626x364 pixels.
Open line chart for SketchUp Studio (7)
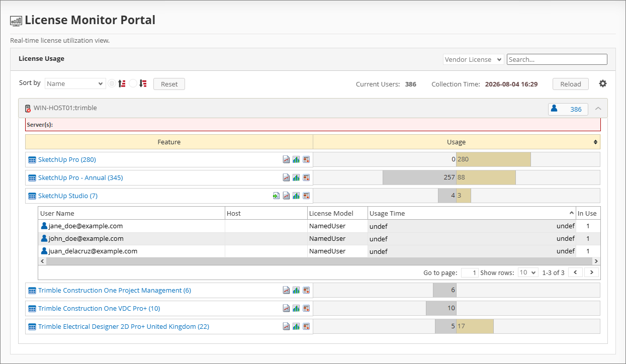[286, 196]
